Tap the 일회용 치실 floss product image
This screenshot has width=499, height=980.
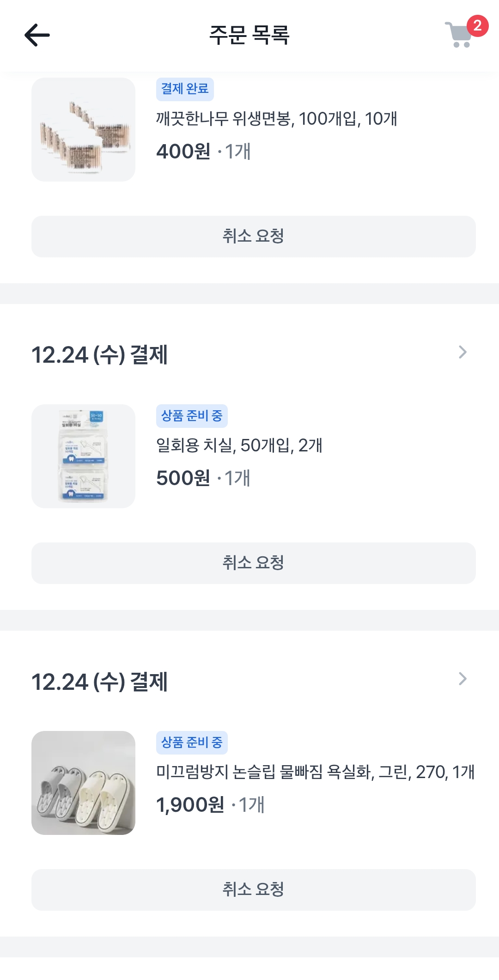click(83, 456)
